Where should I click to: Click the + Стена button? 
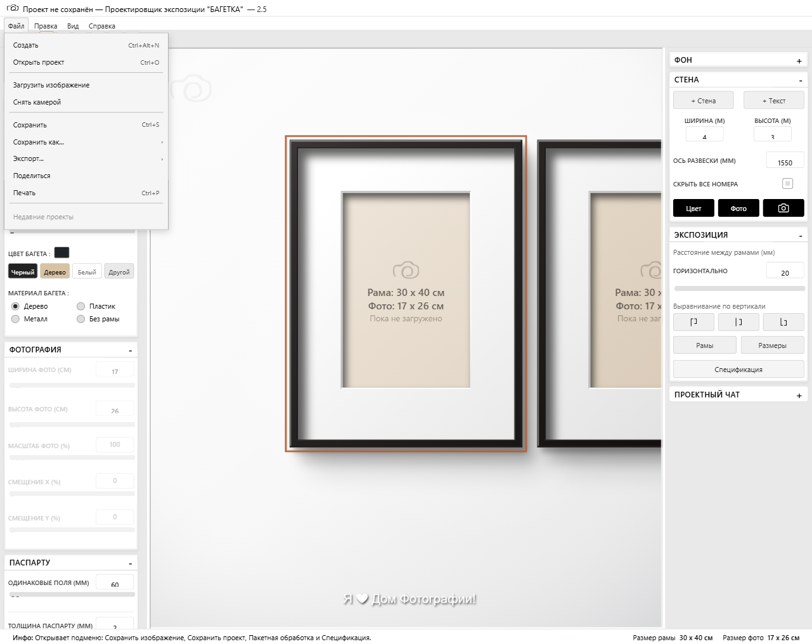pos(703,100)
